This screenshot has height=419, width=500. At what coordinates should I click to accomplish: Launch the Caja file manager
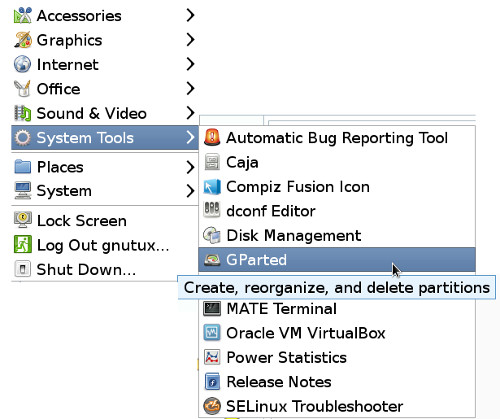(337, 162)
